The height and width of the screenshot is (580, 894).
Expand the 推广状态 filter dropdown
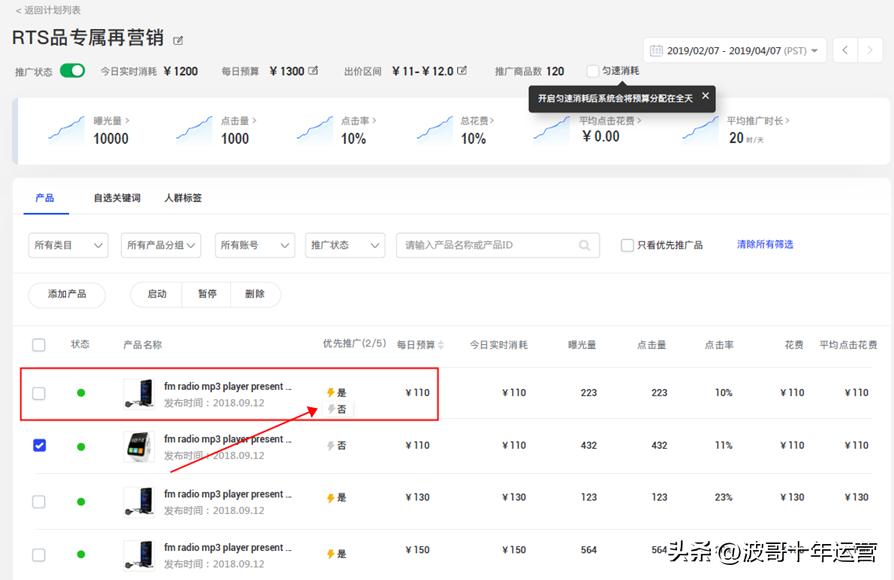345,245
